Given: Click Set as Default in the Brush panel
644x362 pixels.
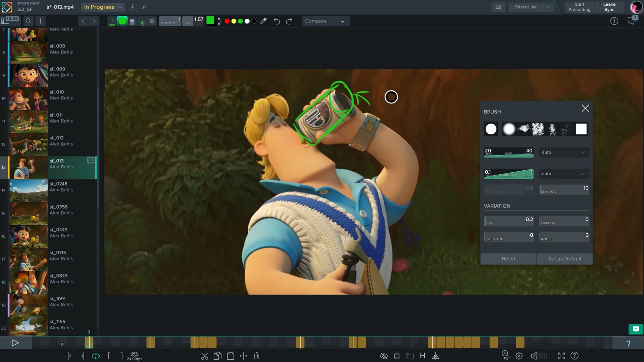Looking at the screenshot, I should point(565,258).
